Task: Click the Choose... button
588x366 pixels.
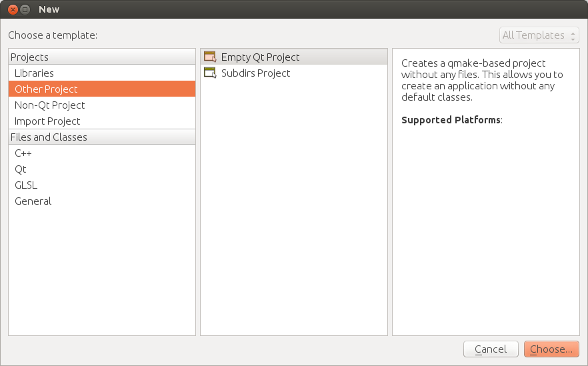Action: click(x=551, y=349)
